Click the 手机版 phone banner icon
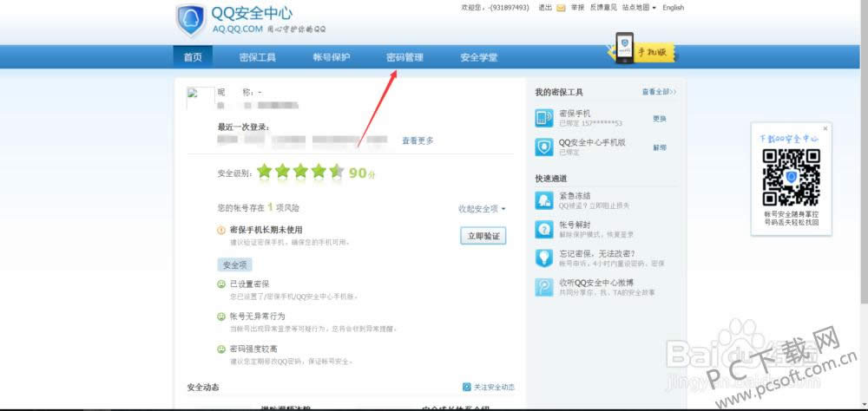Image resolution: width=868 pixels, height=411 pixels. click(625, 48)
